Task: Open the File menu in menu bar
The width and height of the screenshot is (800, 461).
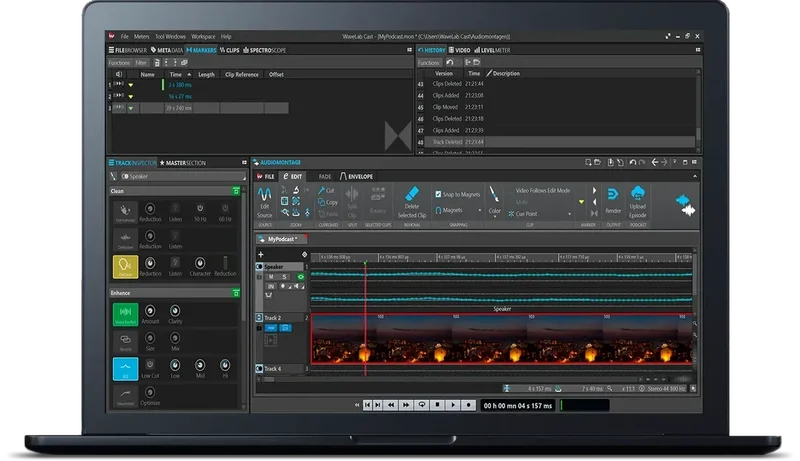Action: (x=124, y=37)
